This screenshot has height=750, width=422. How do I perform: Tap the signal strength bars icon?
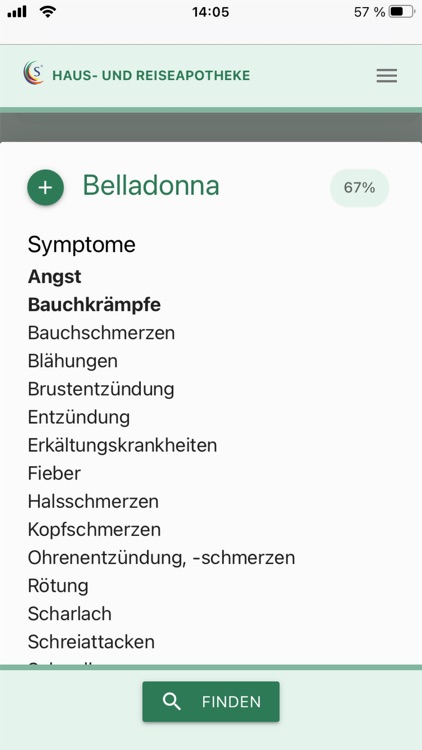(x=17, y=12)
